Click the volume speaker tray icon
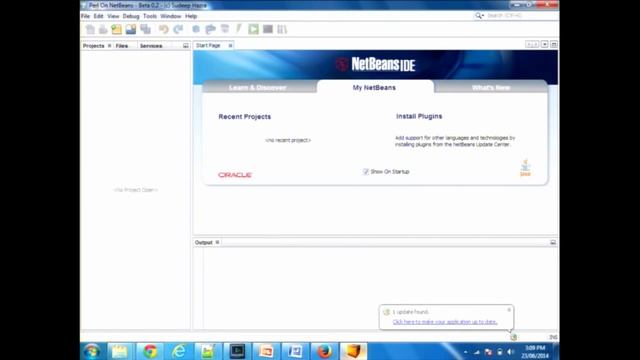Image resolution: width=640 pixels, height=360 pixels. 510,352
